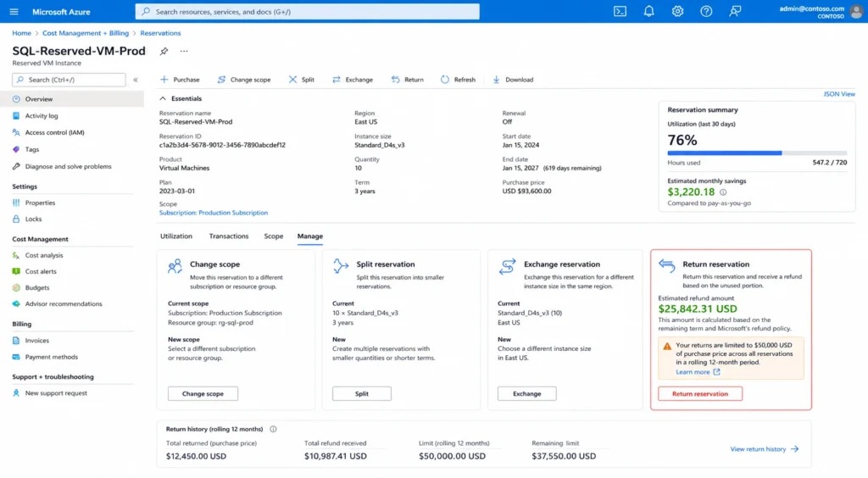Open portal settings gear
Screen dimensions: 868x478
click(677, 12)
